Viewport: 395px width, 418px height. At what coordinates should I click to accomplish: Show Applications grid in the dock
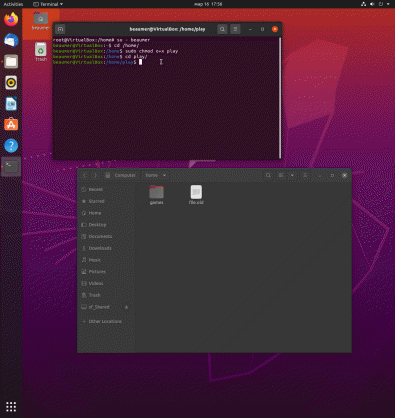[x=11, y=406]
